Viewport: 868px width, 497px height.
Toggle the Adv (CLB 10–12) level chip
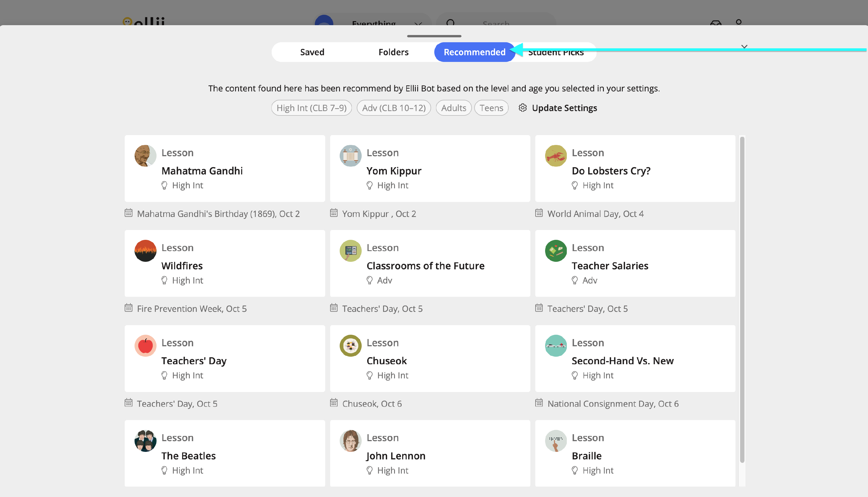click(393, 108)
